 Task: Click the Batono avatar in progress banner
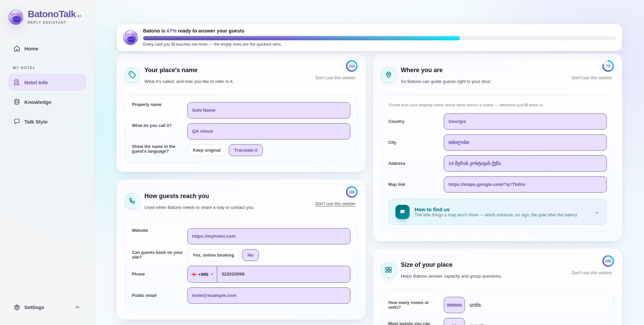click(131, 38)
